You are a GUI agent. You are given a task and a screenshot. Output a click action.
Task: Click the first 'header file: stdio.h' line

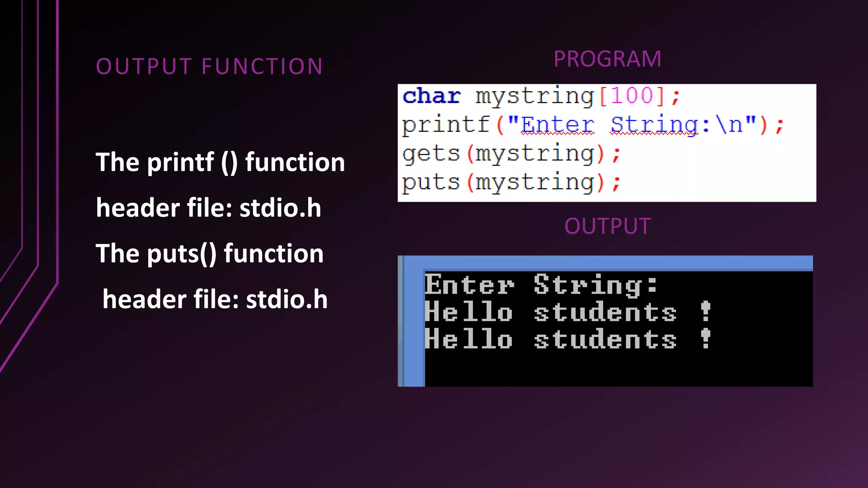point(208,208)
